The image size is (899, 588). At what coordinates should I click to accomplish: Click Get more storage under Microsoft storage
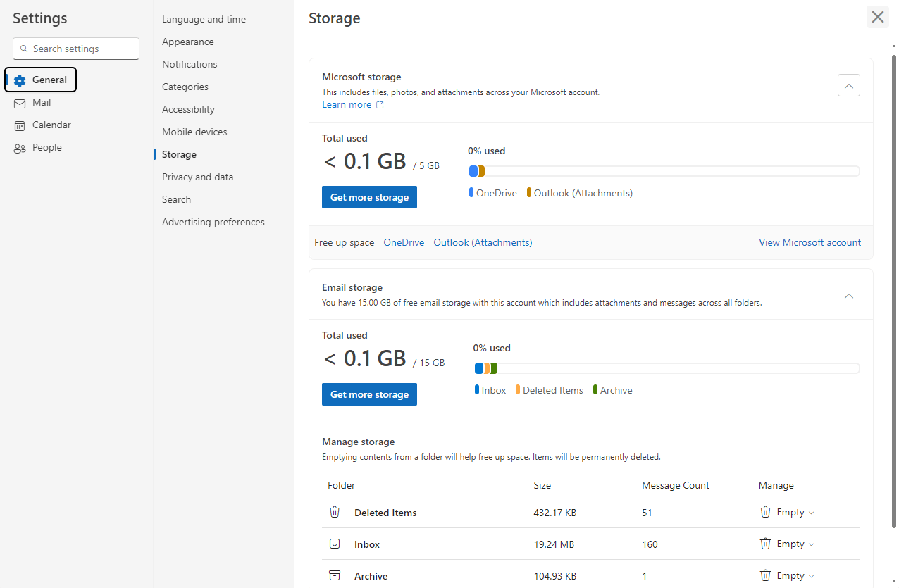click(x=369, y=197)
